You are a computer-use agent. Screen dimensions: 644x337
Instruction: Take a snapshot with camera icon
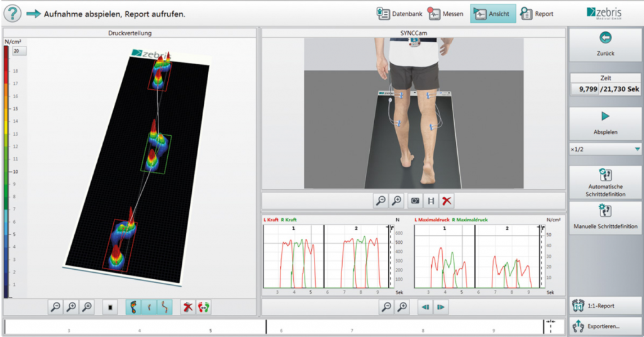click(x=415, y=201)
